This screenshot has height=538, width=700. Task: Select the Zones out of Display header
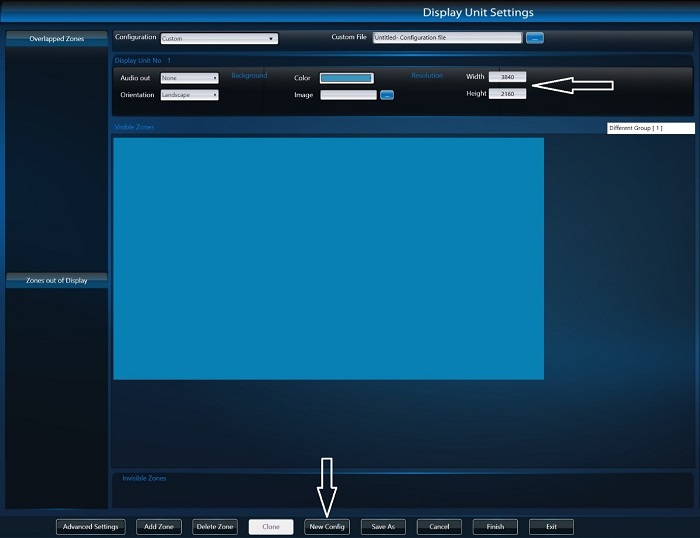pyautogui.click(x=57, y=280)
